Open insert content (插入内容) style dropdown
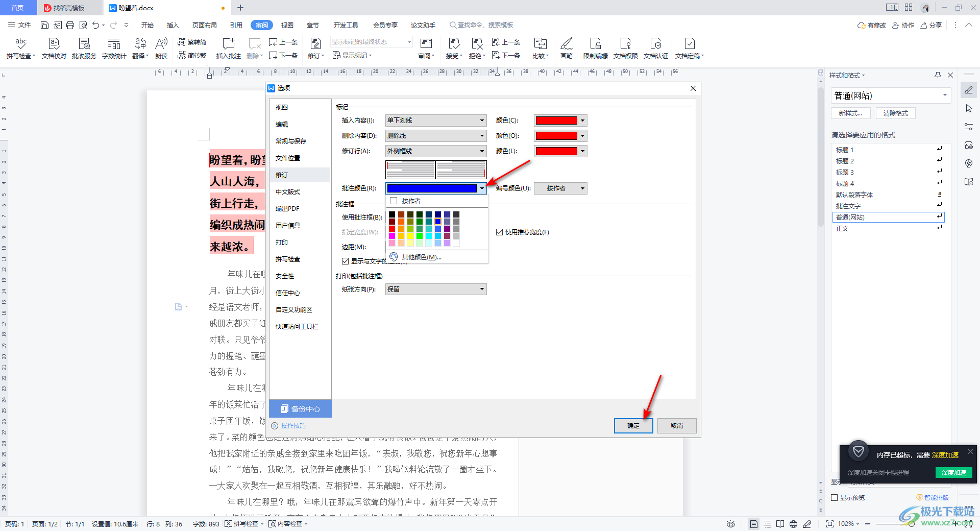980x531 pixels. pyautogui.click(x=436, y=120)
